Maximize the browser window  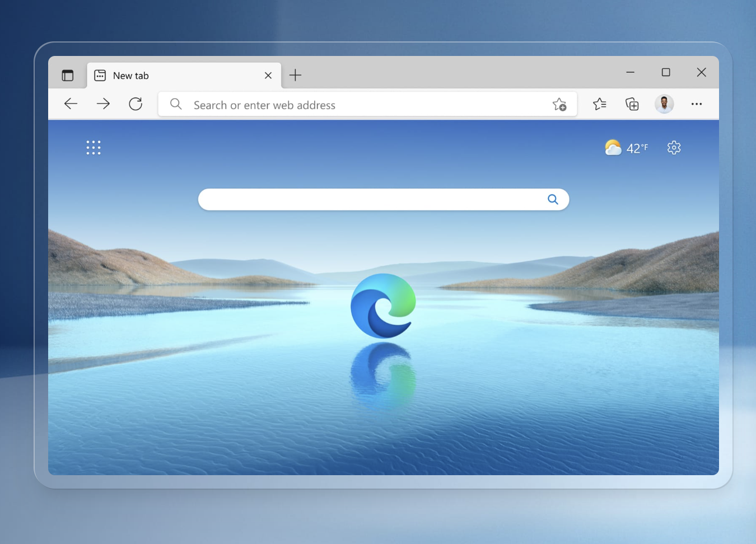tap(666, 72)
